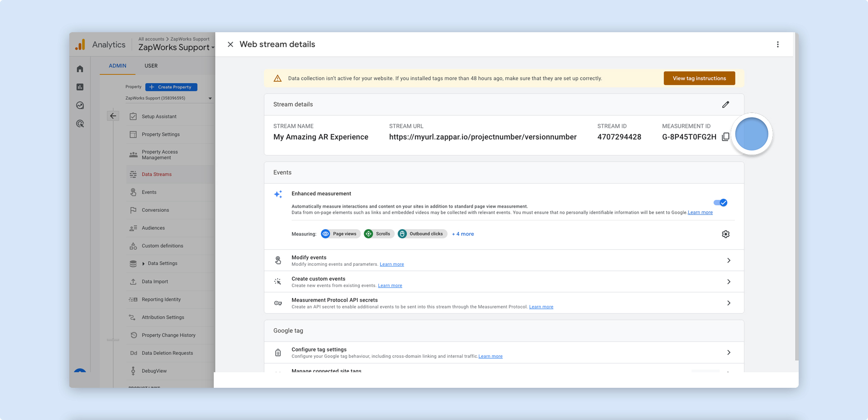The height and width of the screenshot is (420, 868).
Task: Click Learn more under Modify events
Action: click(392, 264)
